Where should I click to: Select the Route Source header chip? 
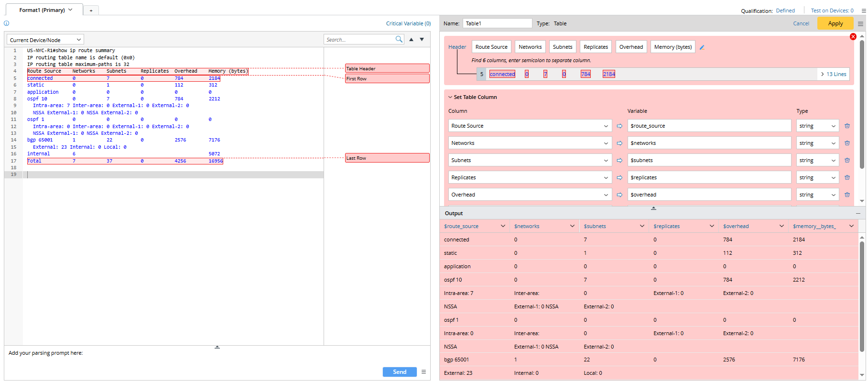[x=491, y=47]
